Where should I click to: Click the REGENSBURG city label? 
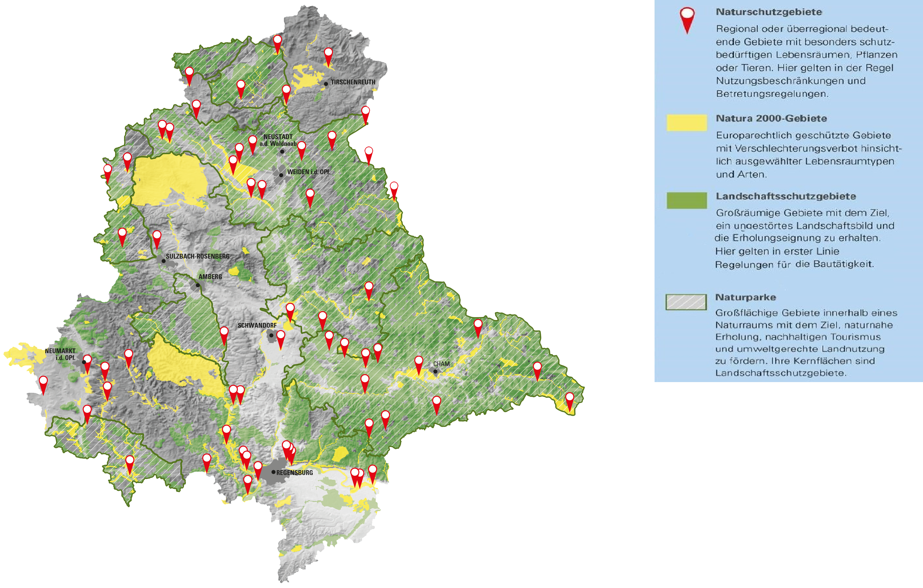pos(294,473)
